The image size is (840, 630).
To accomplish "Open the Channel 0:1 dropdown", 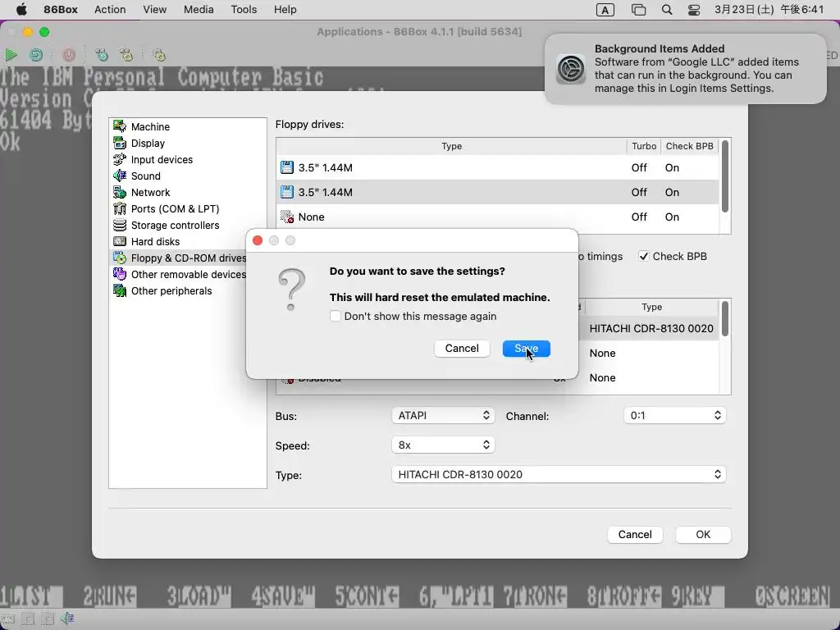I will (674, 416).
